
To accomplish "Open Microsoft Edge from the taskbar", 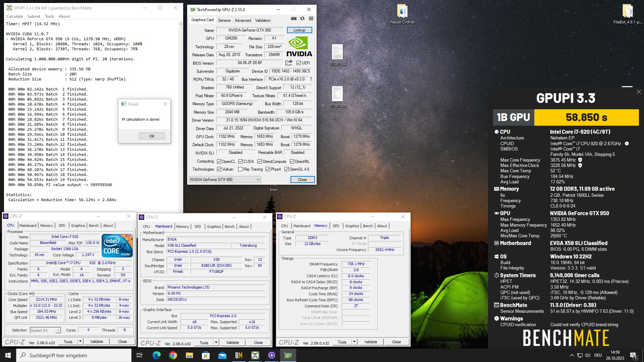I will (x=157, y=355).
